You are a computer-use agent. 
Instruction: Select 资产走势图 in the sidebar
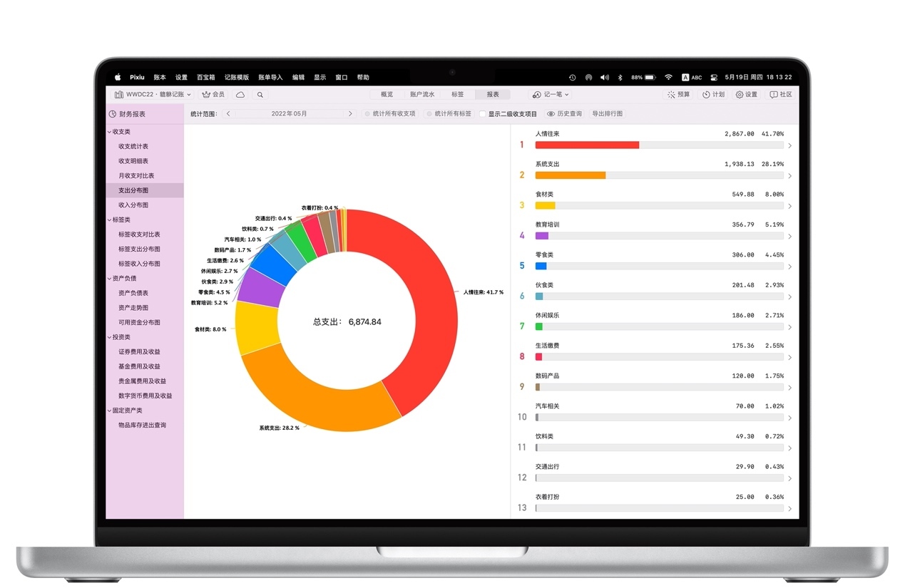[133, 308]
